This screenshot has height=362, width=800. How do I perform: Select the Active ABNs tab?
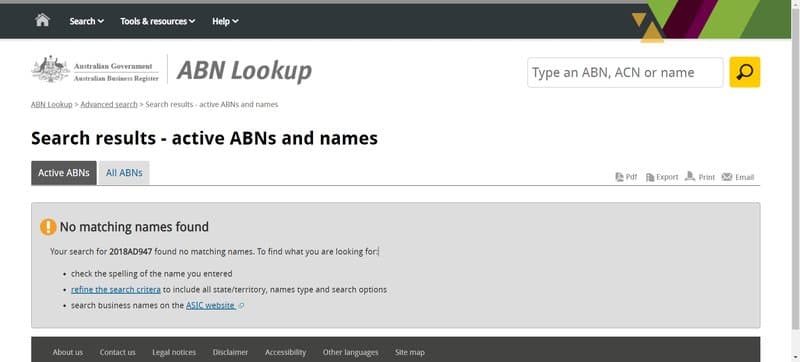(64, 173)
